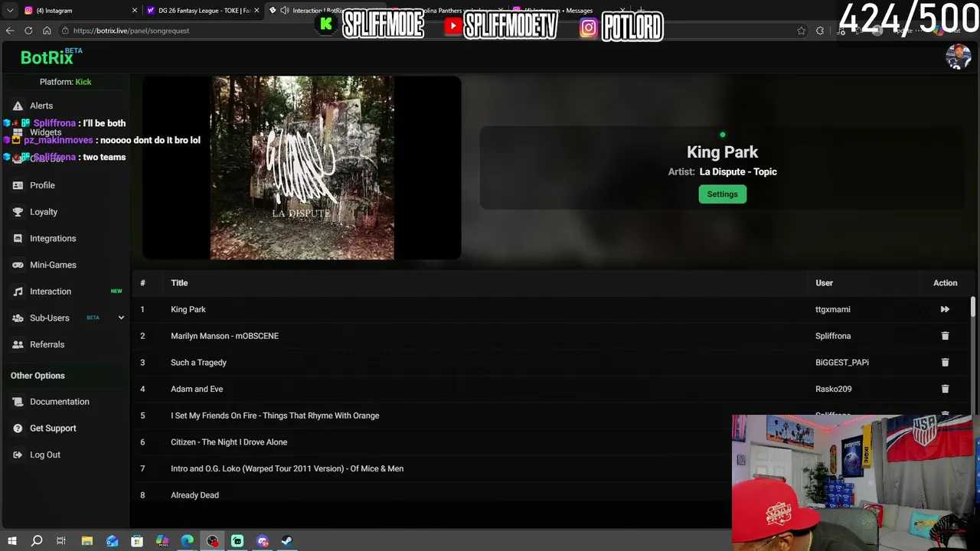Click Citizen - The Night I Drove Alone
Image resolution: width=980 pixels, height=551 pixels.
229,442
